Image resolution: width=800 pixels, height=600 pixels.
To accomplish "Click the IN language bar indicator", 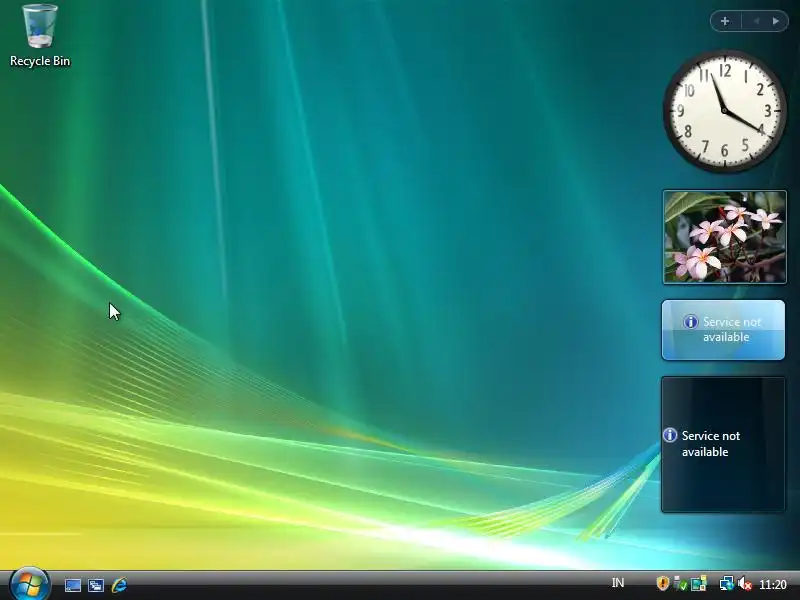I will [x=617, y=583].
